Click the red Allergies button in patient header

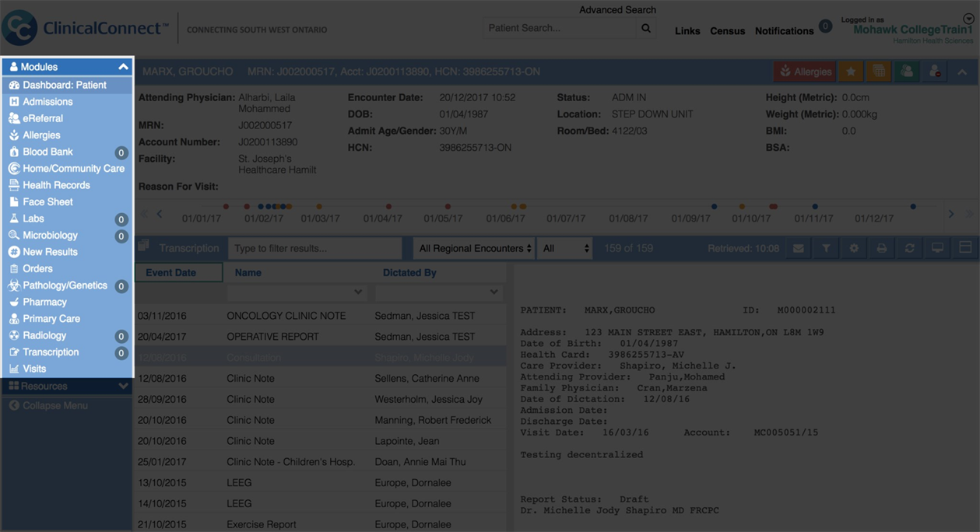(x=805, y=72)
